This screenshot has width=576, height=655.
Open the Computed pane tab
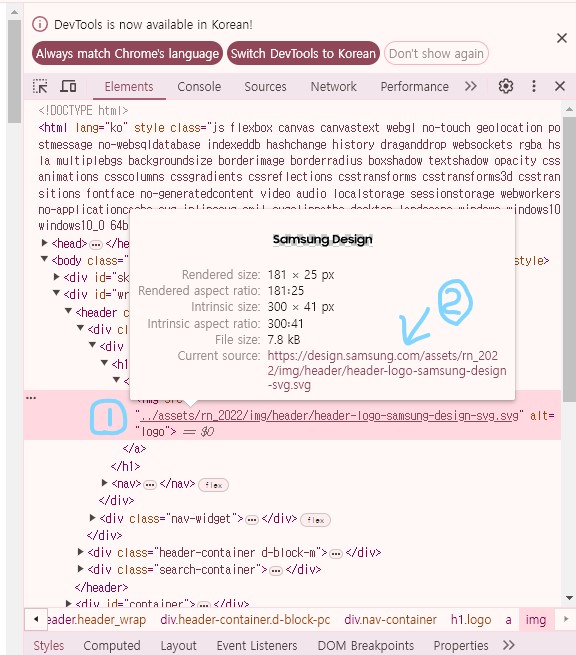point(112,645)
